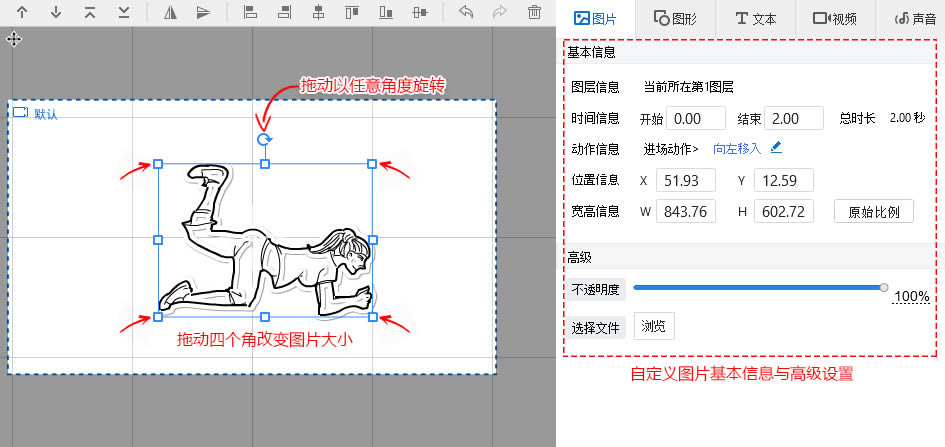
Task: Click the 基本信息 section header
Action: 591,52
